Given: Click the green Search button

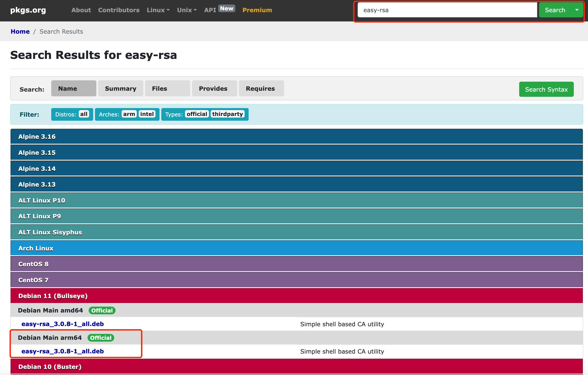Looking at the screenshot, I should click(x=555, y=10).
